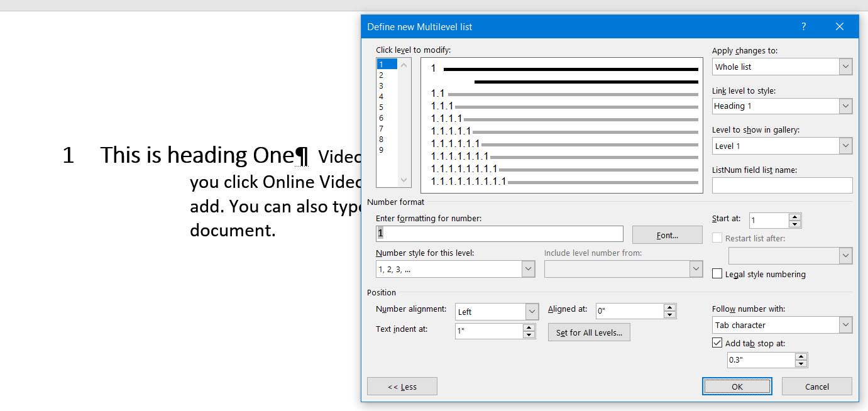868x411 pixels.
Task: Open the Number alignment dropdown
Action: (x=532, y=311)
